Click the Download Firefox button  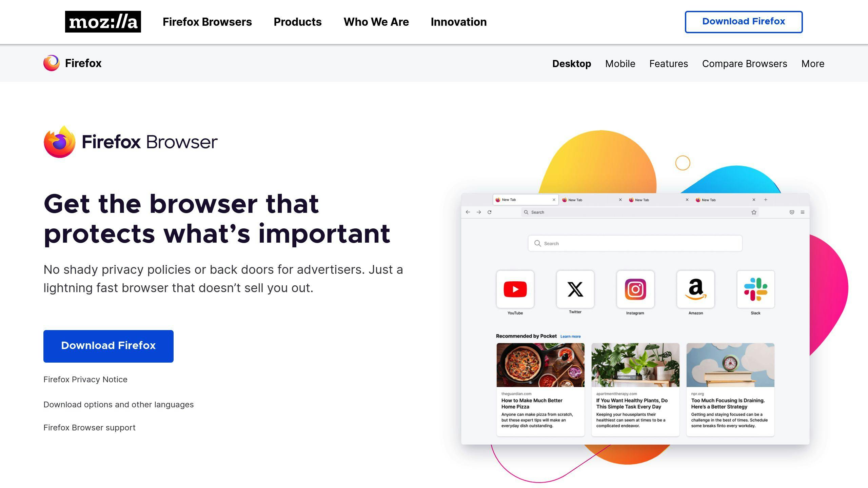click(108, 346)
